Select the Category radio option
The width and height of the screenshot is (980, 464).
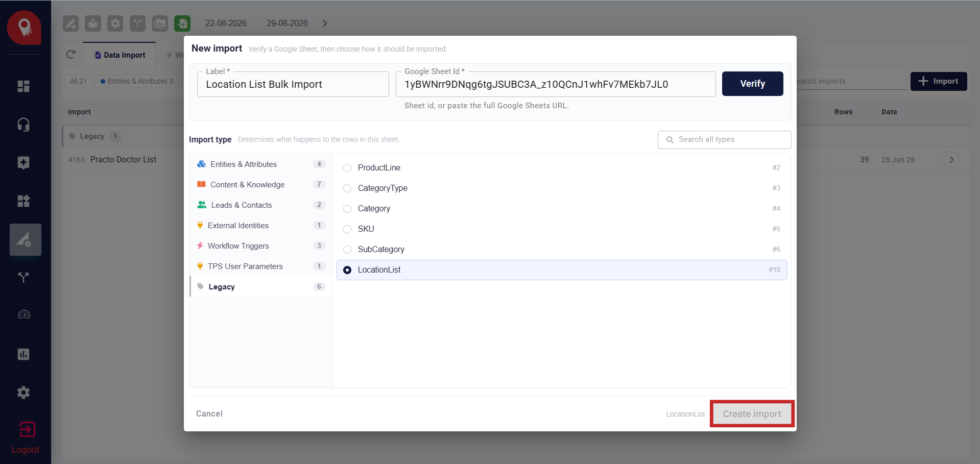(347, 209)
